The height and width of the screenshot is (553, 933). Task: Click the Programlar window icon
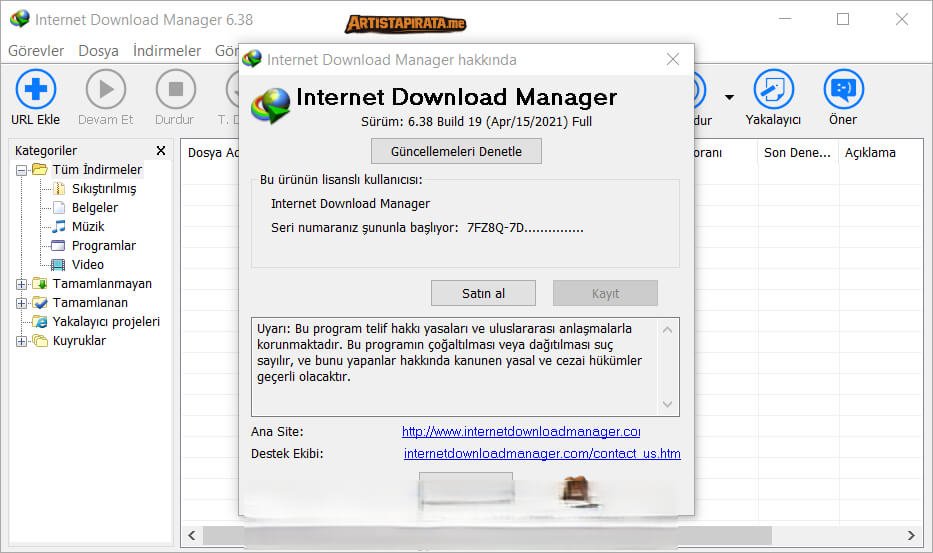tap(58, 246)
